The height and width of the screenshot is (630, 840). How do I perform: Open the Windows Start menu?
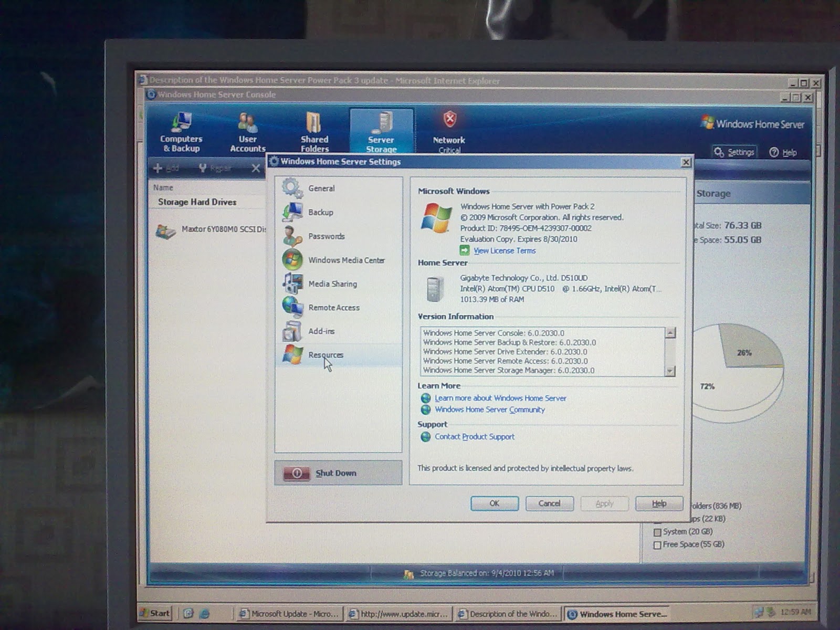pyautogui.click(x=155, y=613)
